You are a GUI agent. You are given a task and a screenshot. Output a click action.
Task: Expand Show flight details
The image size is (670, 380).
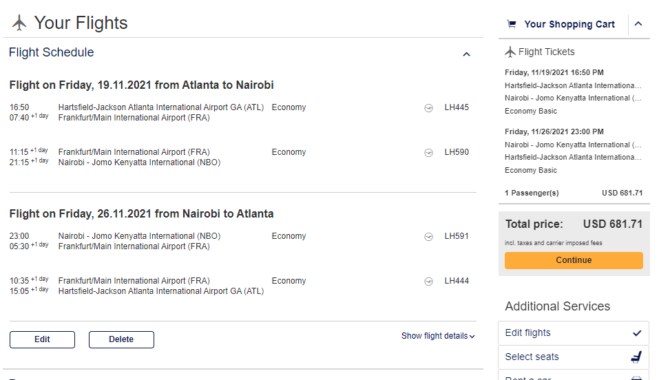pyautogui.click(x=438, y=336)
